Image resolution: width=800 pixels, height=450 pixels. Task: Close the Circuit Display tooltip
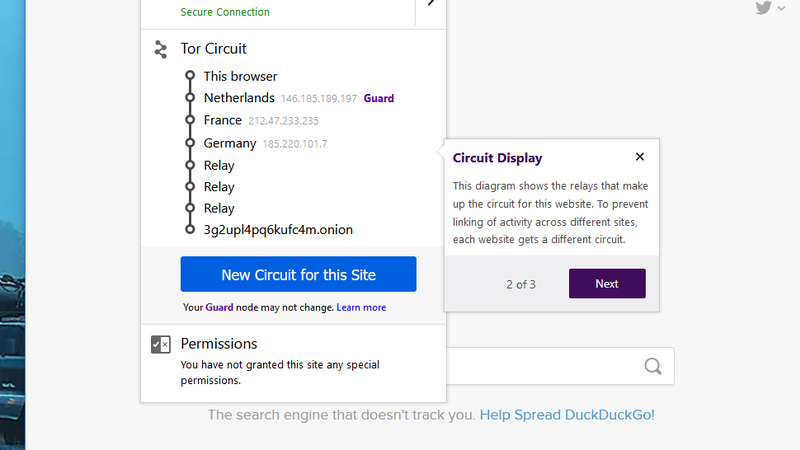point(640,157)
